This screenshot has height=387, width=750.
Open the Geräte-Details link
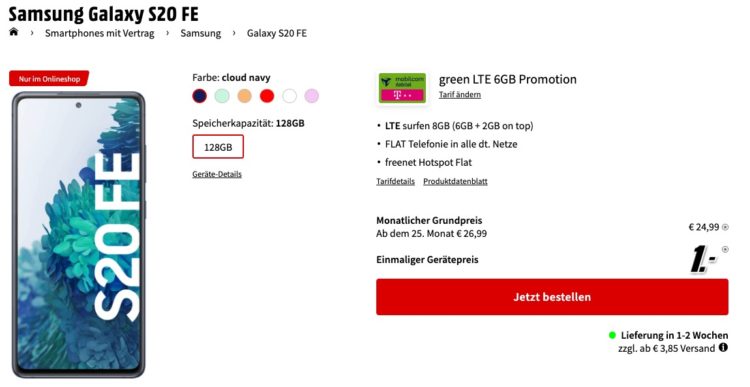217,174
